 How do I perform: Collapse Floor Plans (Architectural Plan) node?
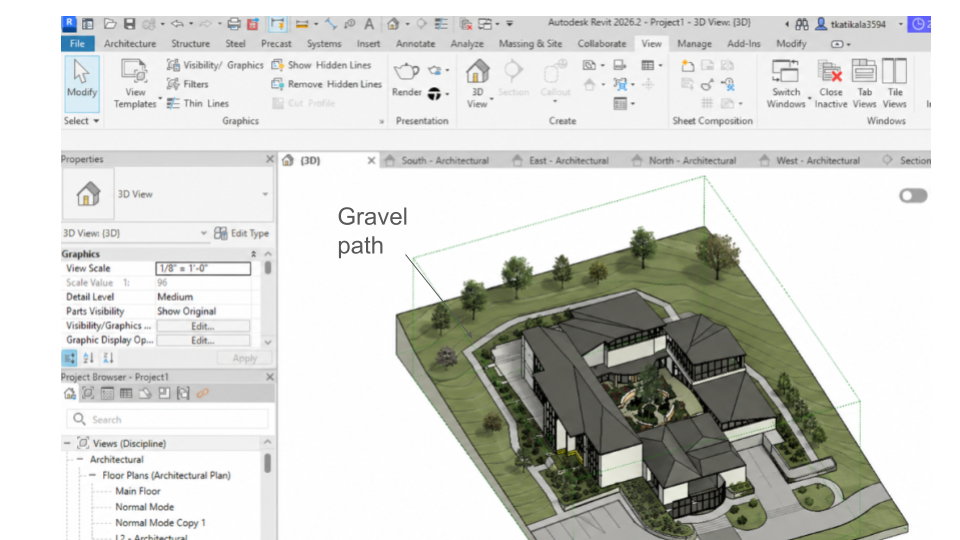92,475
